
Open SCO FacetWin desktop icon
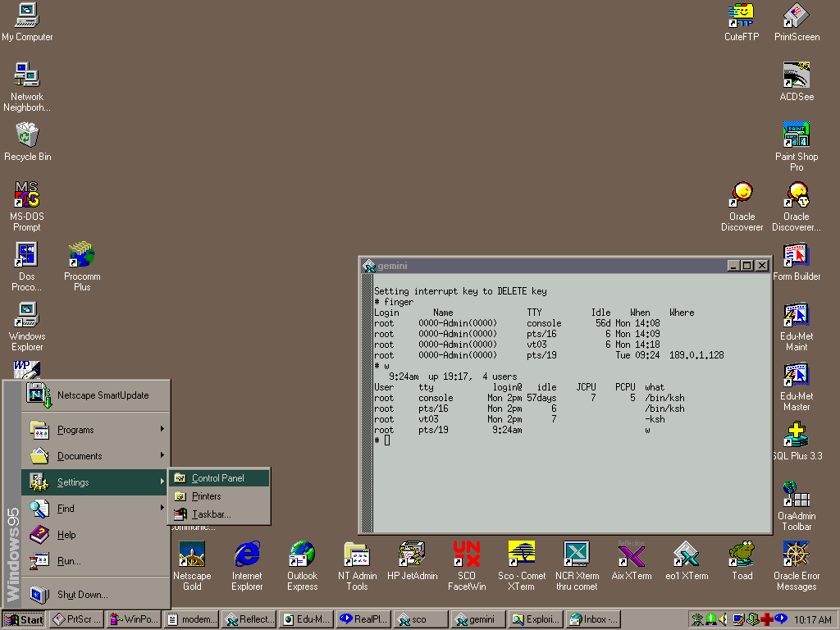[x=467, y=566]
